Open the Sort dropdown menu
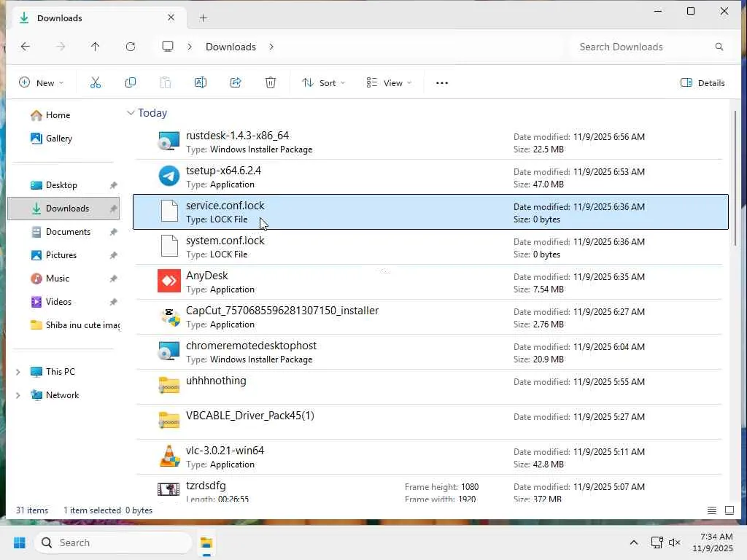 click(x=323, y=83)
